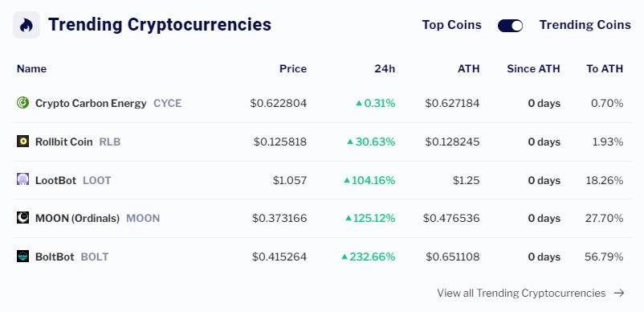Viewport: 644px width, 312px height.
Task: Click the BoltBot coin logo icon
Action: 23,257
